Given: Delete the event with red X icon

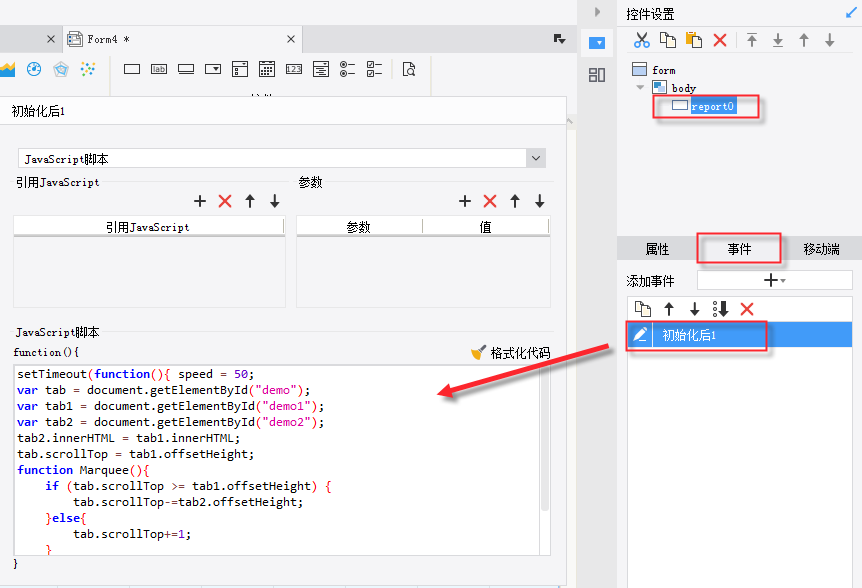Looking at the screenshot, I should point(746,309).
